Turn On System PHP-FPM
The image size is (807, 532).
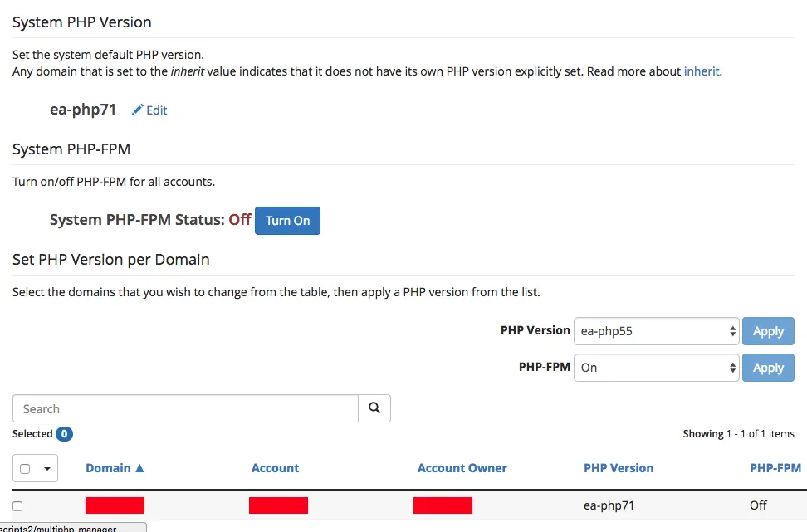point(288,221)
